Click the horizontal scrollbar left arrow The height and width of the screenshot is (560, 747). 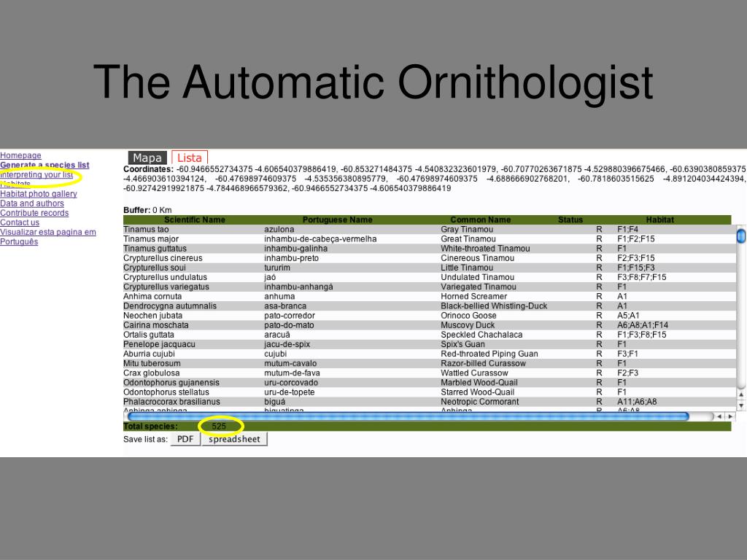click(719, 416)
